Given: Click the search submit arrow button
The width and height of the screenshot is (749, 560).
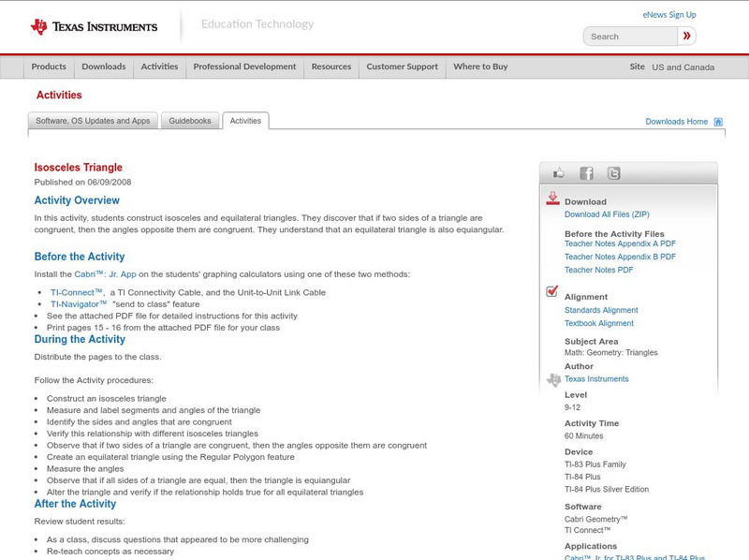Looking at the screenshot, I should [x=687, y=36].
